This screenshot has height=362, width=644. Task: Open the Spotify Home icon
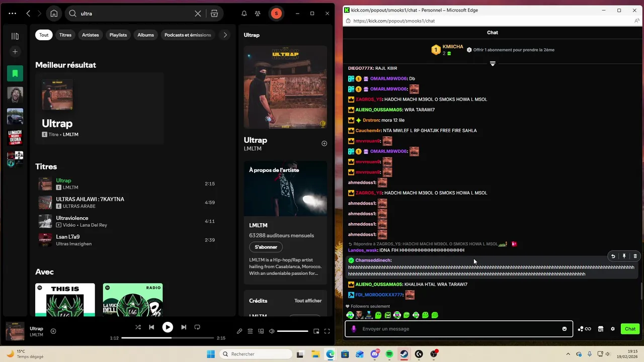click(54, 14)
